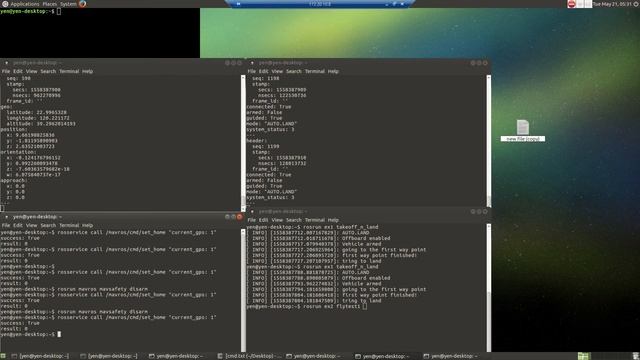
Task: Click the pin button on remote connection bar
Action: coord(238,4)
